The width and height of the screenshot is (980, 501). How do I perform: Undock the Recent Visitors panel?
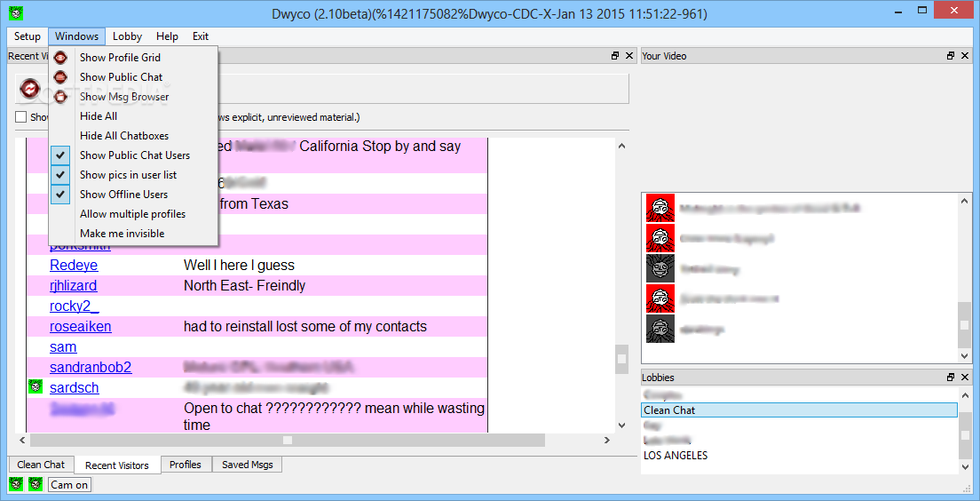(x=615, y=56)
